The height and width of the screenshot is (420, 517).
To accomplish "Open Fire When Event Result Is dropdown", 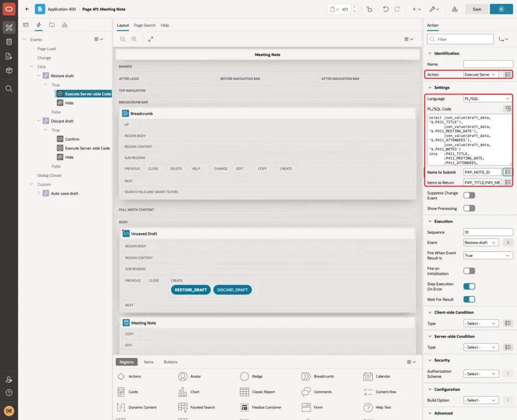I will (x=488, y=255).
